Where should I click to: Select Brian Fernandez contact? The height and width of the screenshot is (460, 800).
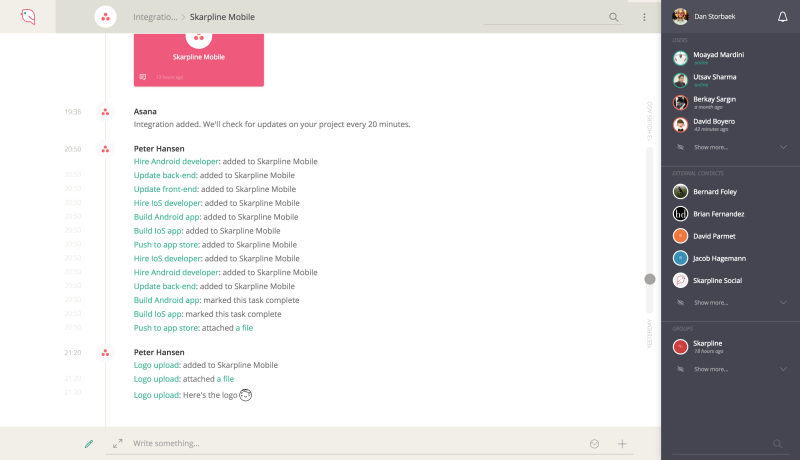pyautogui.click(x=718, y=214)
